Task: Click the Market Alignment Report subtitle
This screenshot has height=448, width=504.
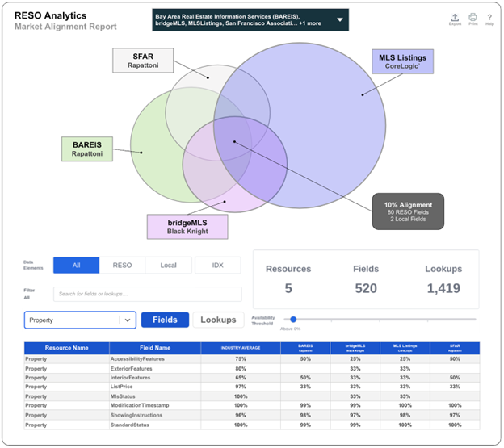Action: click(66, 27)
